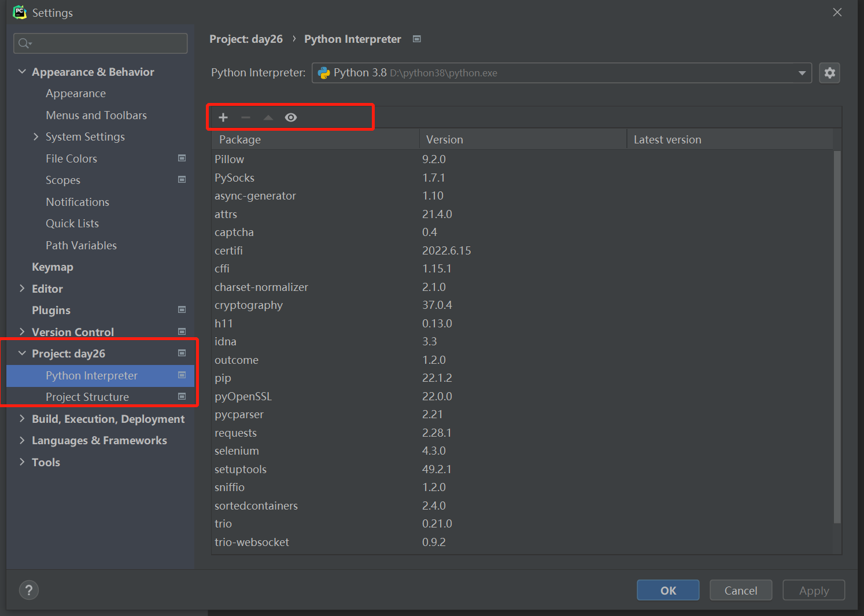Click the minus icon to uninstall package

tap(246, 117)
